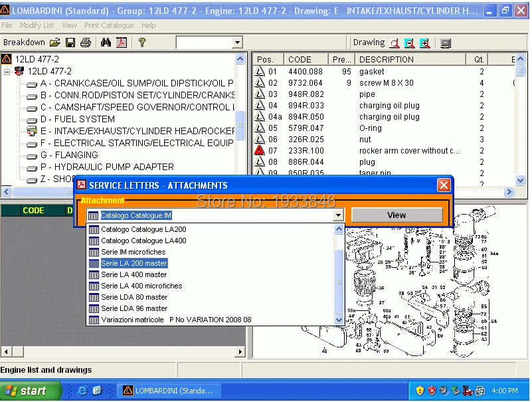
Task: Click the drawing full screen monitor icon
Action: 446,43
